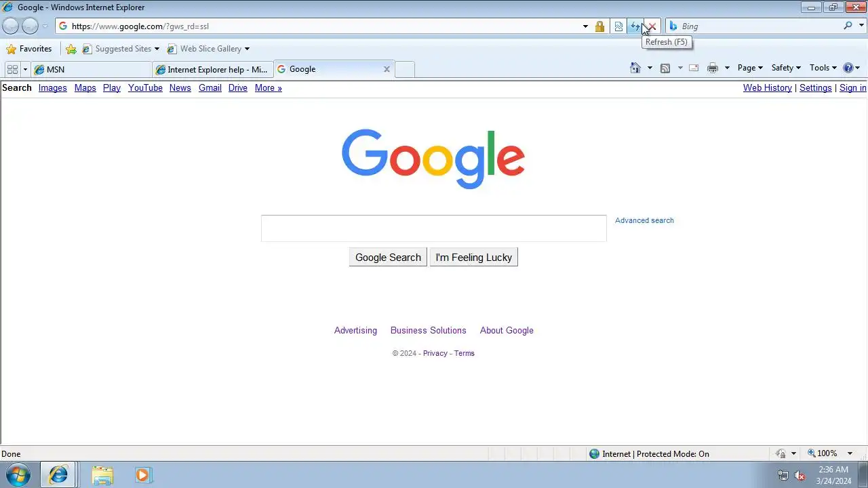The width and height of the screenshot is (868, 488).
Task: Launch Windows Media Player from taskbar
Action: pos(142,475)
